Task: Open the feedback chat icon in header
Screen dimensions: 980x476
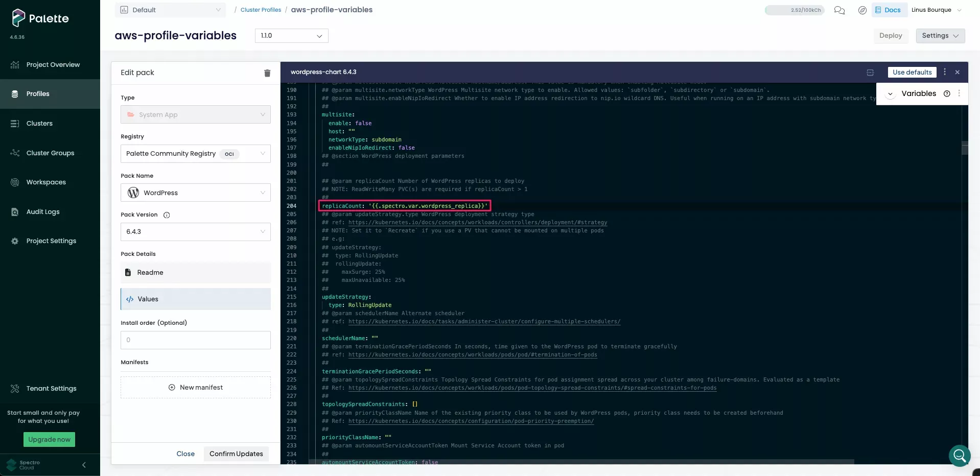Action: tap(838, 10)
